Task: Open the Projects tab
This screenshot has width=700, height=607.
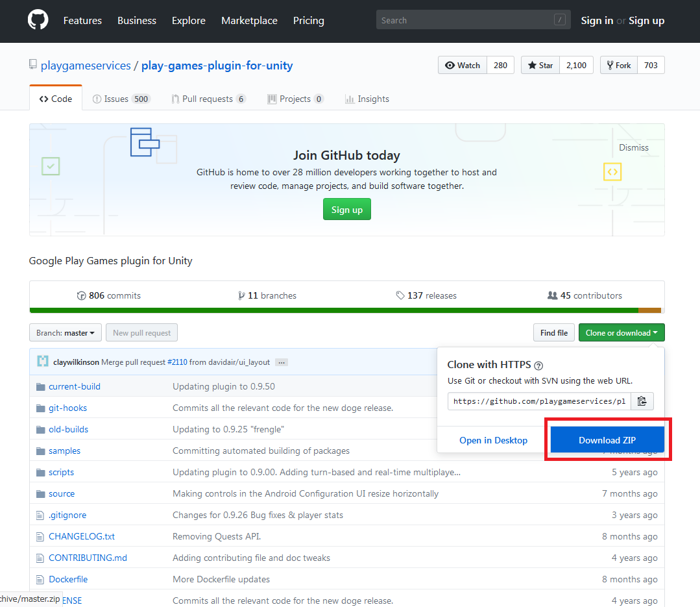Action: coord(295,99)
